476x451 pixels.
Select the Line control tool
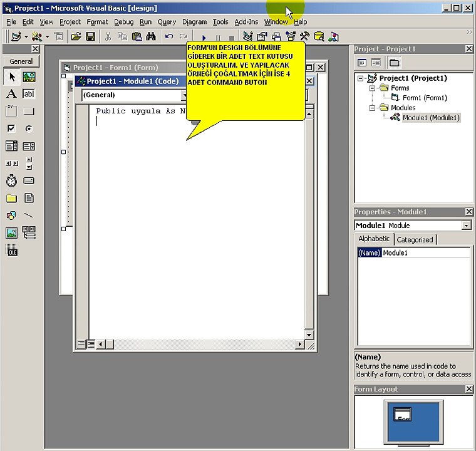29,215
